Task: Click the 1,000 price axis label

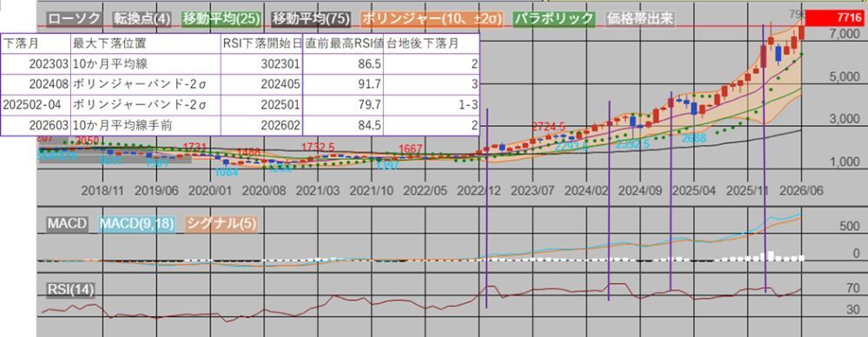Action: [x=845, y=162]
